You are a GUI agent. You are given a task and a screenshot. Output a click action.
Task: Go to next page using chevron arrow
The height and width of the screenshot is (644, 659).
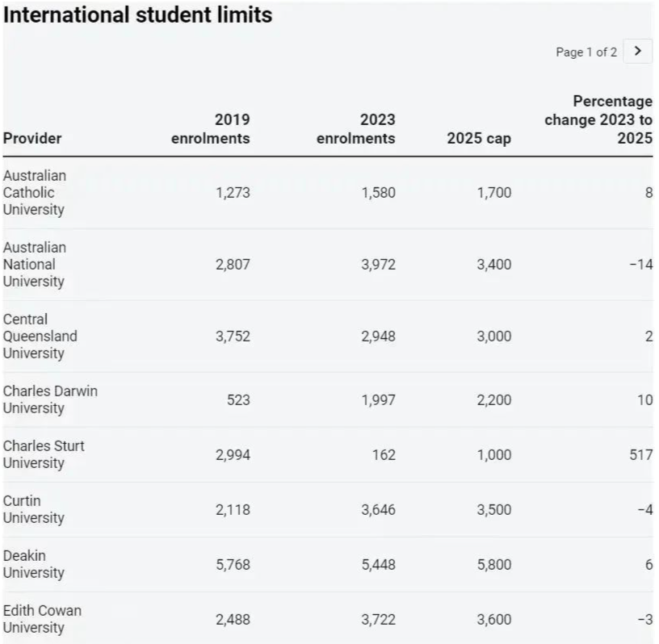click(637, 52)
